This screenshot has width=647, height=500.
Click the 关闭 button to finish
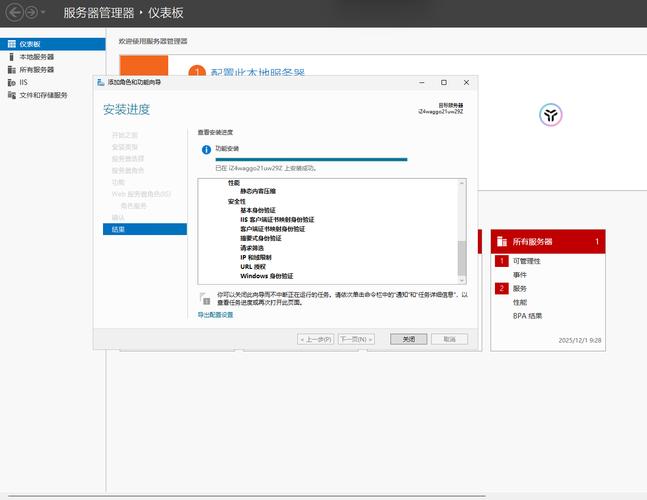[409, 339]
